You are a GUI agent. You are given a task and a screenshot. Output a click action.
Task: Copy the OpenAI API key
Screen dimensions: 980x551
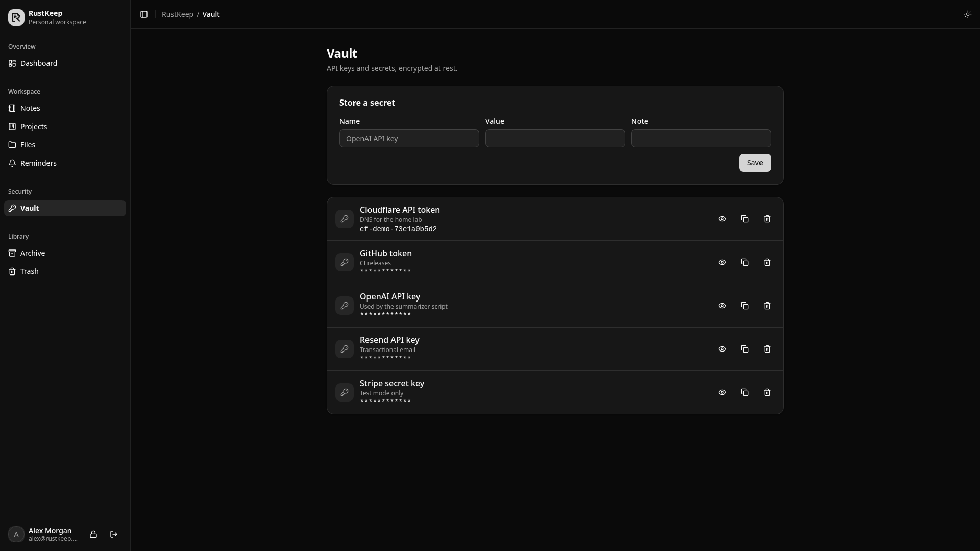(x=745, y=306)
